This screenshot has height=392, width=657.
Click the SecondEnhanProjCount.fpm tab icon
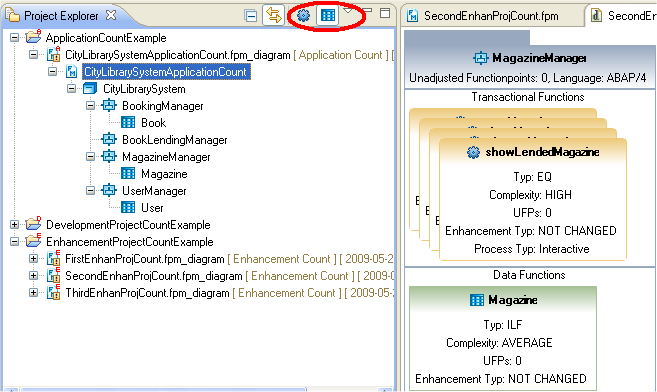[x=413, y=16]
